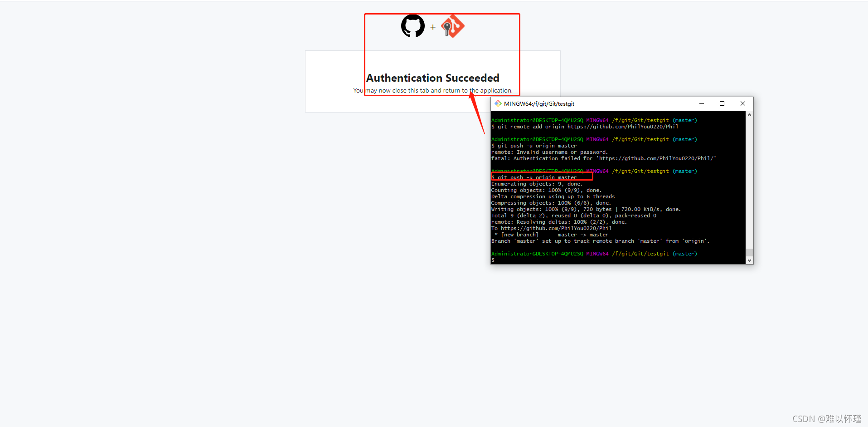Viewport: 868px width, 427px height.
Task: Close the MINGW64 terminal window
Action: 743,103
